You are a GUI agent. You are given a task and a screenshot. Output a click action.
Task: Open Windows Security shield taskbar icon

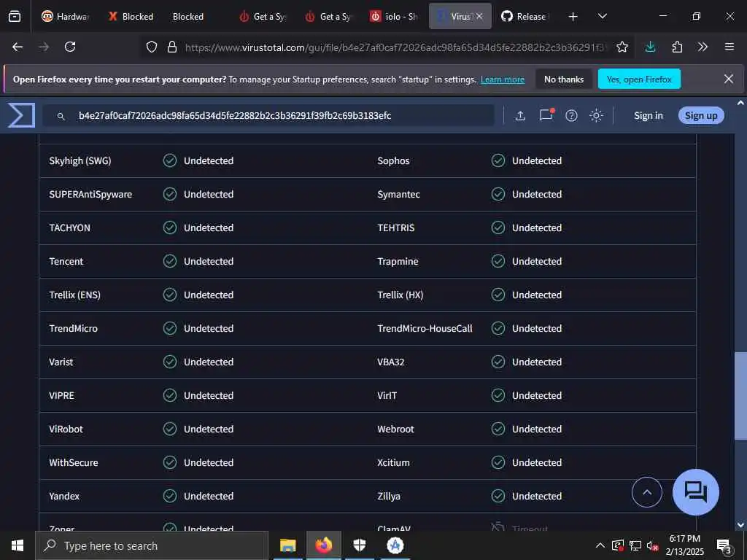click(359, 545)
